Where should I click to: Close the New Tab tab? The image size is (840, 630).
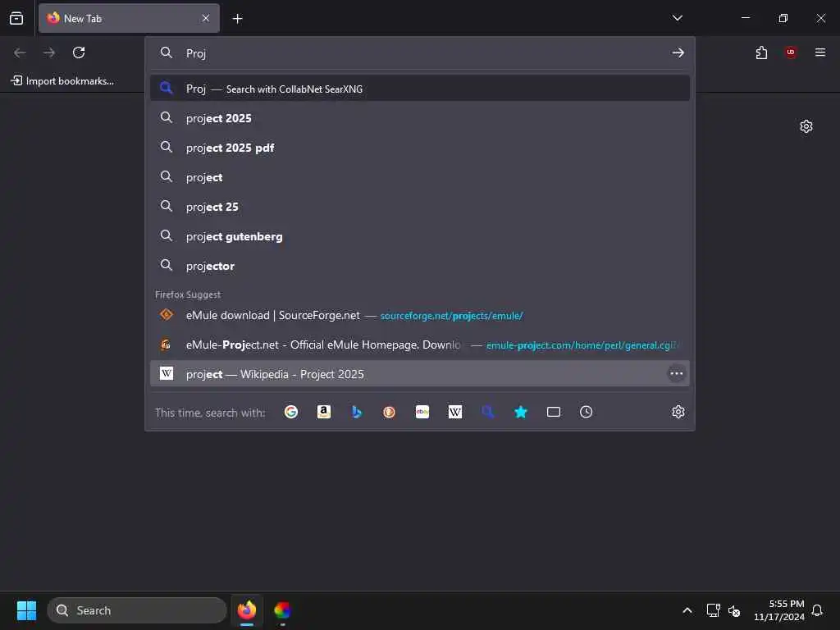pyautogui.click(x=206, y=18)
